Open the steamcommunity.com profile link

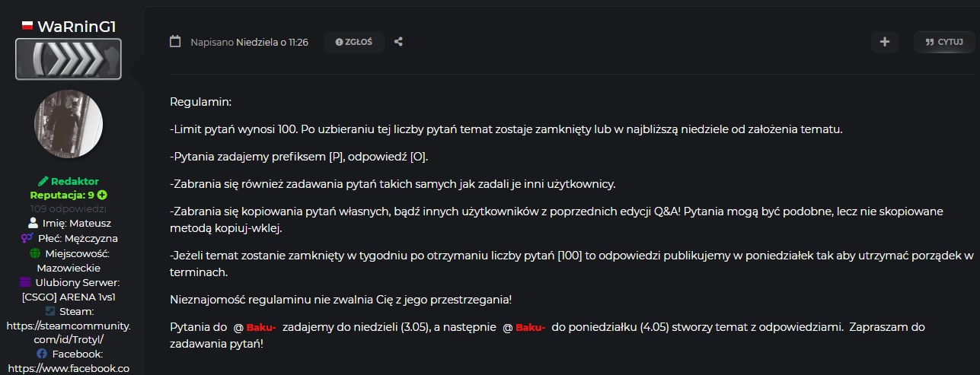[x=69, y=332]
